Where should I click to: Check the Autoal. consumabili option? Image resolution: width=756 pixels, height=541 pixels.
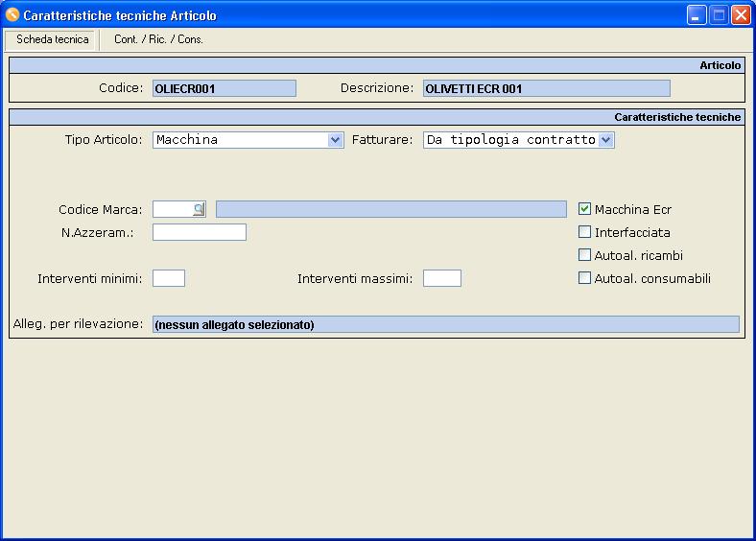coord(584,278)
